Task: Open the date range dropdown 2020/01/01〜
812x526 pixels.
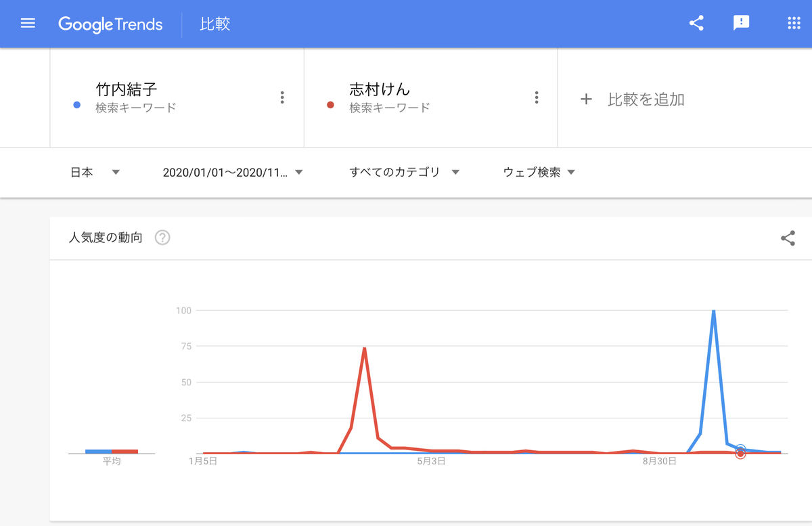Action: tap(232, 172)
